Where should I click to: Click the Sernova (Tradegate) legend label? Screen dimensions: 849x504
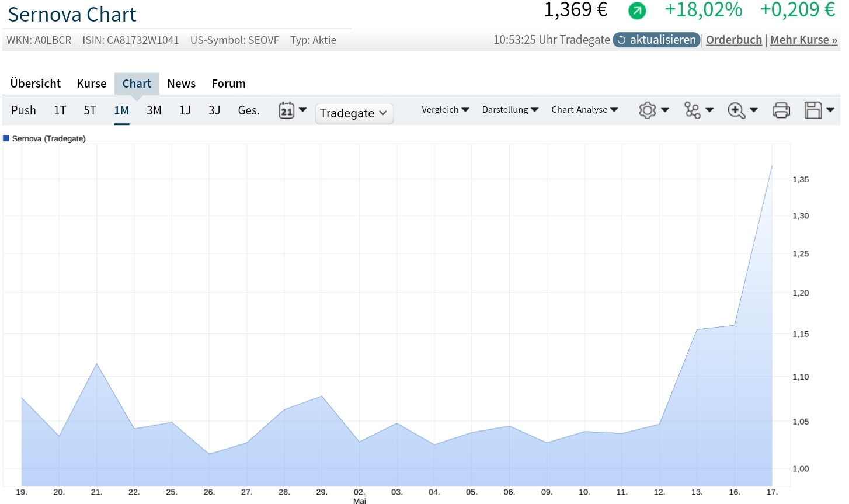49,138
